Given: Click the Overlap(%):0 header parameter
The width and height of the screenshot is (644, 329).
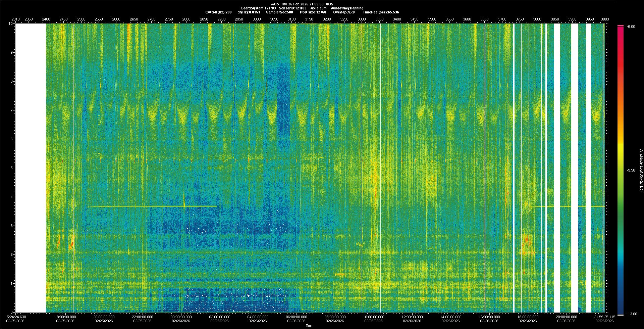Looking at the screenshot, I should coord(344,12).
